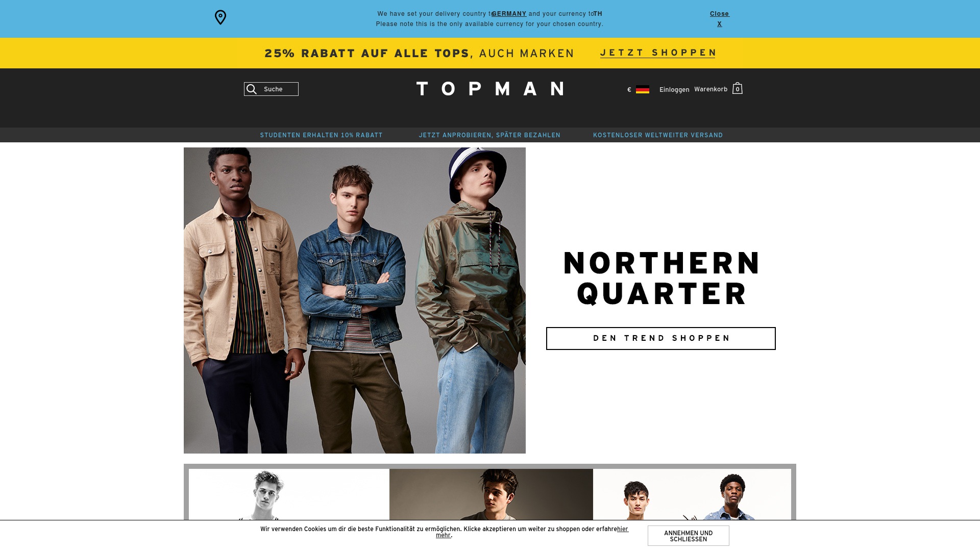This screenshot has height=551, width=980.
Task: Click the 25% Rabatt auf alle Tops banner text
Action: pyautogui.click(x=419, y=53)
